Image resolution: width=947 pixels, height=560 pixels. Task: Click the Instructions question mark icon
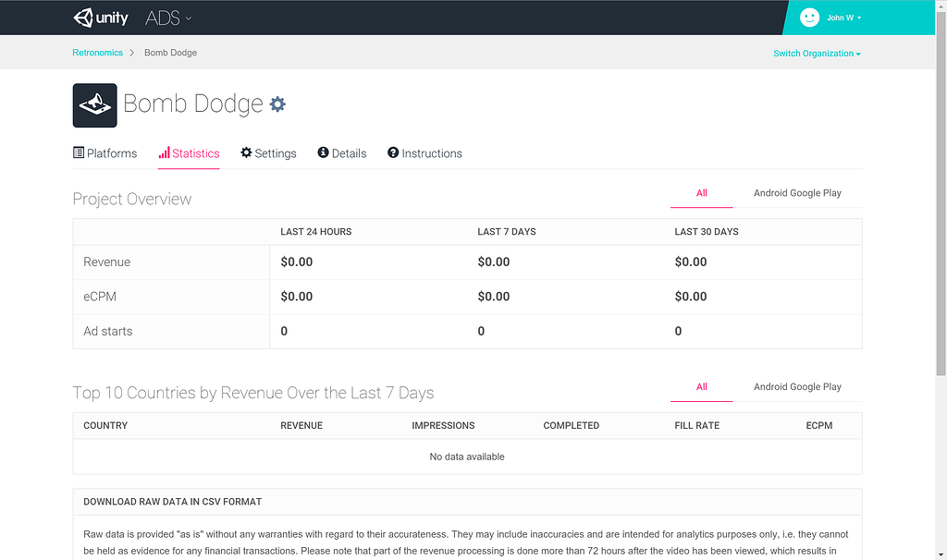point(393,152)
